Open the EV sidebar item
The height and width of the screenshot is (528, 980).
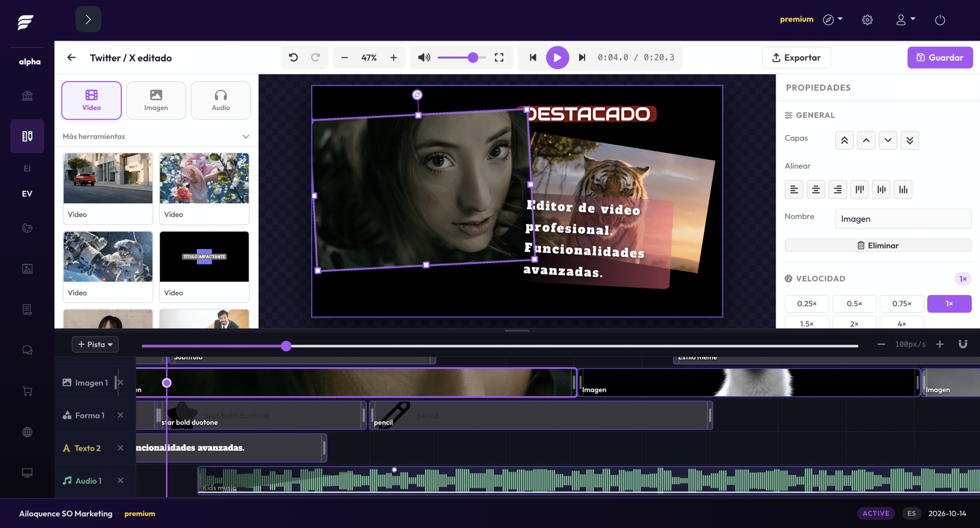point(27,194)
